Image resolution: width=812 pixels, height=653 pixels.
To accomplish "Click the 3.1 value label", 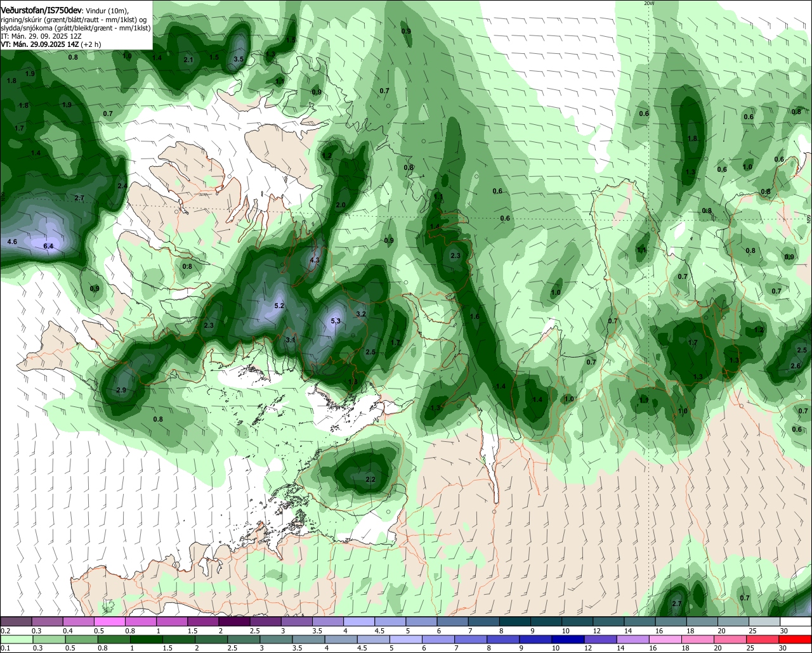I will tap(291, 340).
